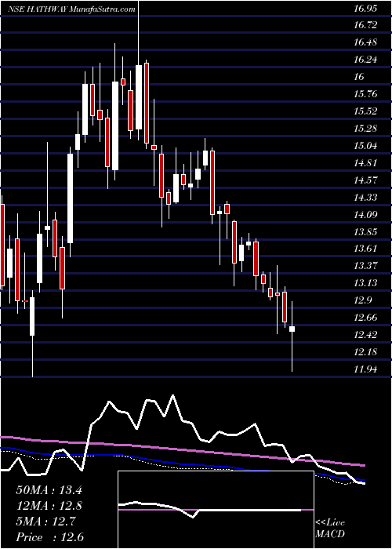Image resolution: width=392 pixels, height=549 pixels.
Task: Click the 14.33 price axis label
Action: (366, 198)
